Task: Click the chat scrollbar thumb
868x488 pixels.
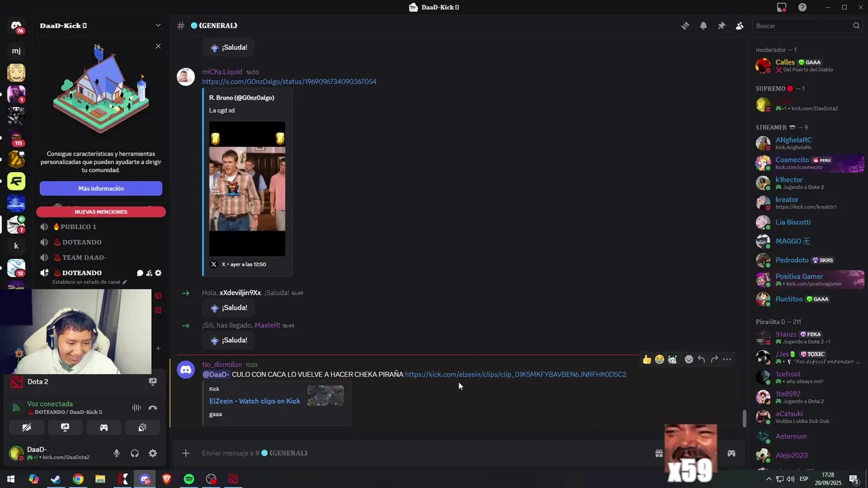Action: pyautogui.click(x=745, y=419)
